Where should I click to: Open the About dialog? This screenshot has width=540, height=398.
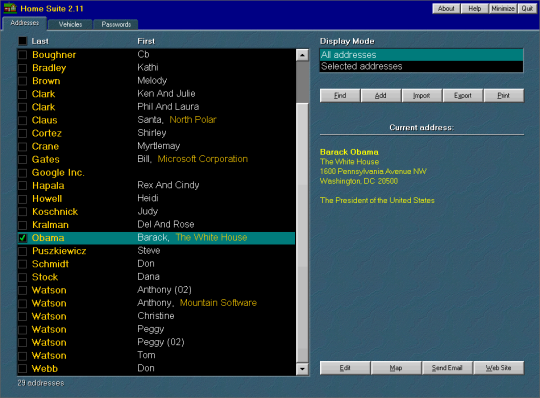pos(446,9)
